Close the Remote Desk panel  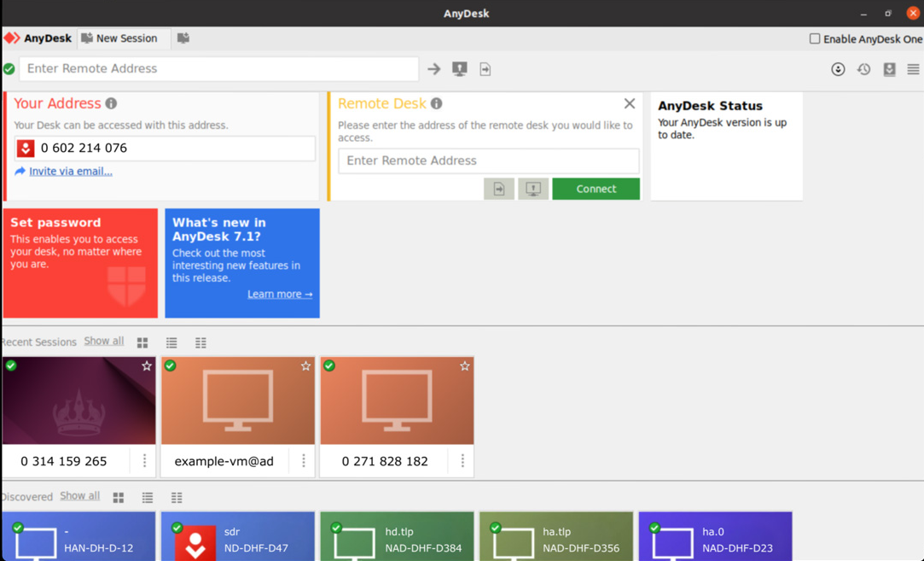click(x=630, y=104)
